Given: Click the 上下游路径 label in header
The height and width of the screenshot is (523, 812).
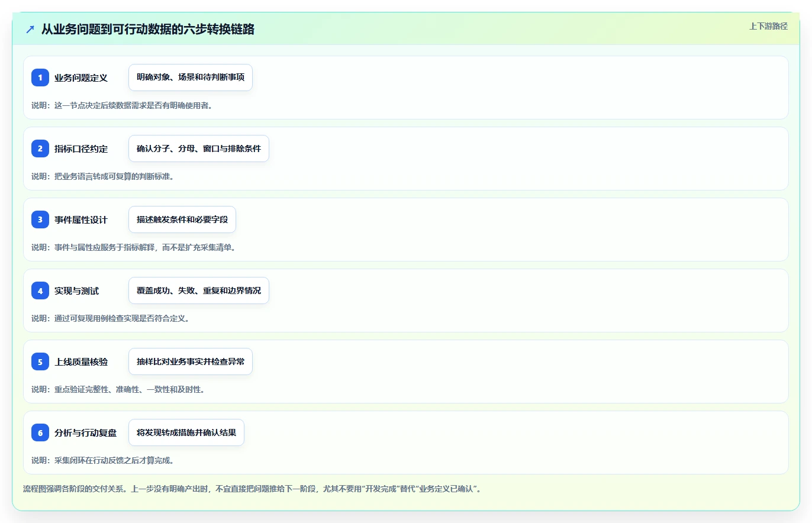Looking at the screenshot, I should pyautogui.click(x=768, y=26).
